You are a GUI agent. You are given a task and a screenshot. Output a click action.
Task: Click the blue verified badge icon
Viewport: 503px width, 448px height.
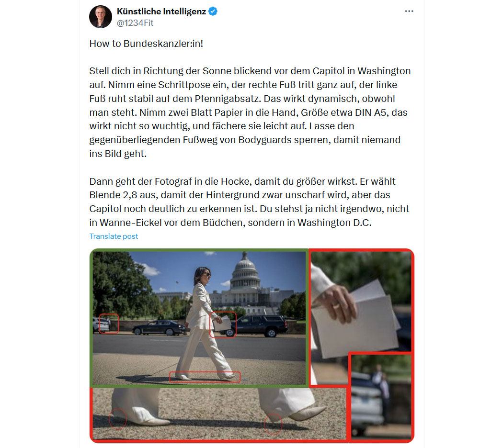(213, 11)
